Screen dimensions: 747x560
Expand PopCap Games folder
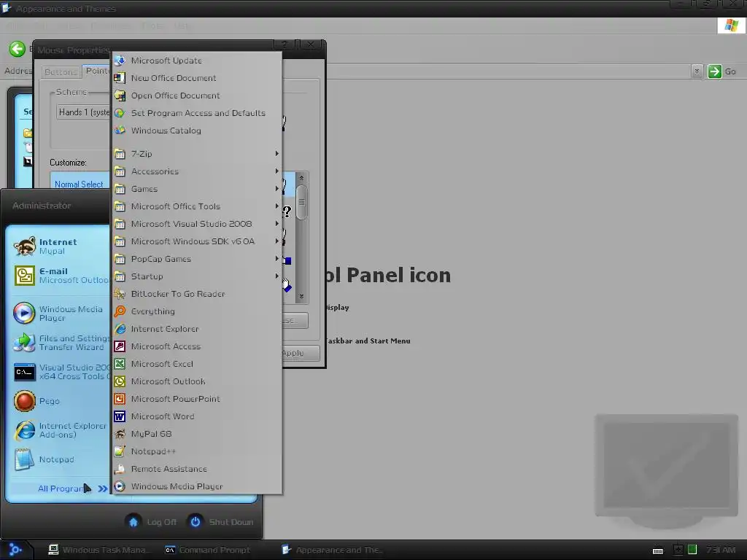click(x=197, y=259)
